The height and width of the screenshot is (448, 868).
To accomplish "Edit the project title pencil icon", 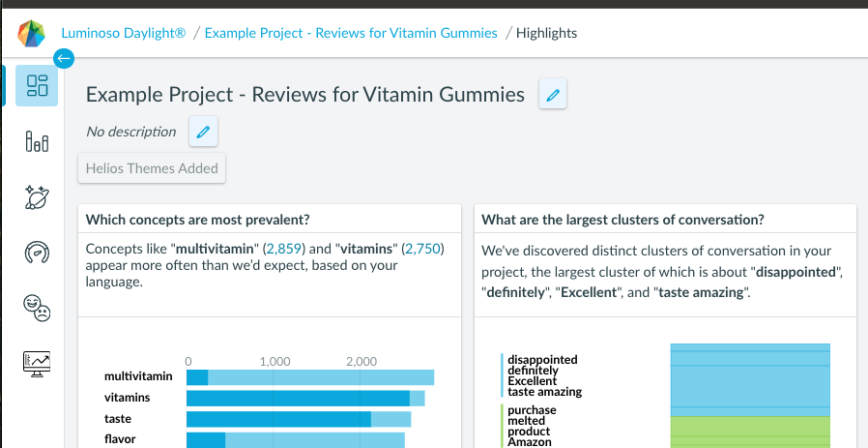I will pyautogui.click(x=553, y=94).
